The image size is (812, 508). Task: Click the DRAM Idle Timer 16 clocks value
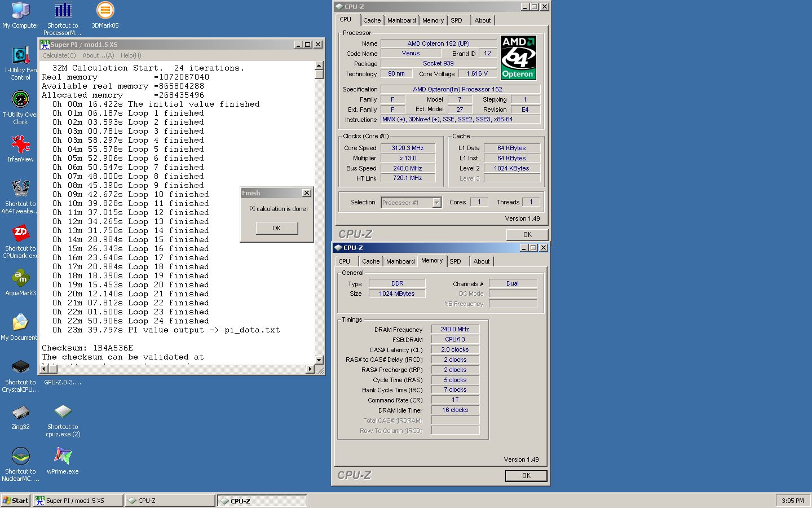click(455, 410)
